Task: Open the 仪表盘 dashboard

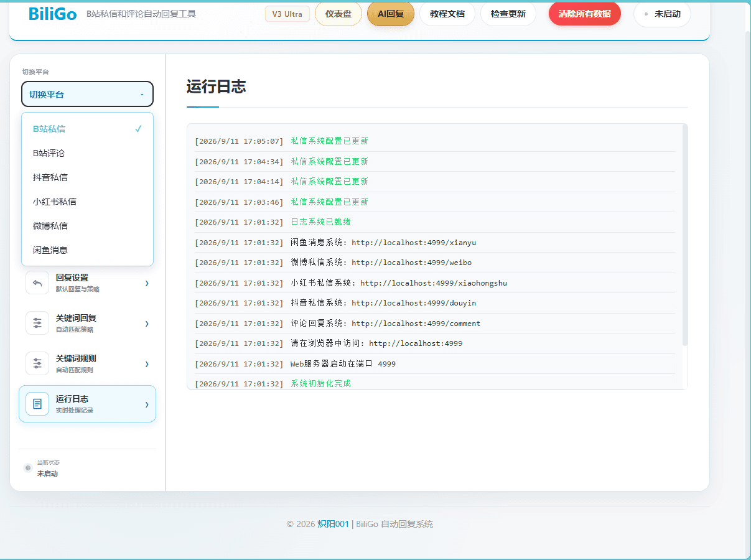Action: click(x=338, y=14)
